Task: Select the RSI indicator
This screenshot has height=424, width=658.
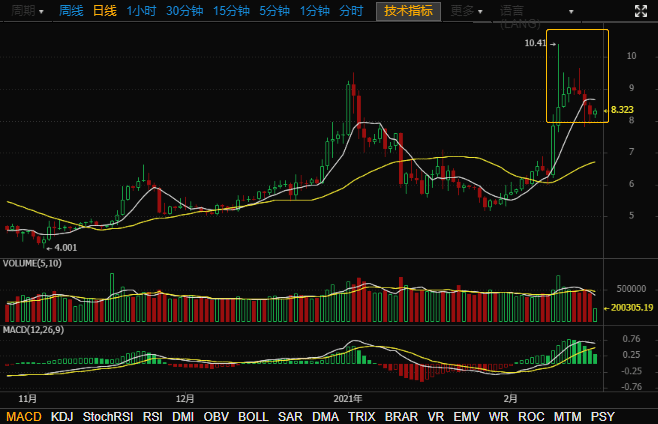Action: tap(152, 416)
